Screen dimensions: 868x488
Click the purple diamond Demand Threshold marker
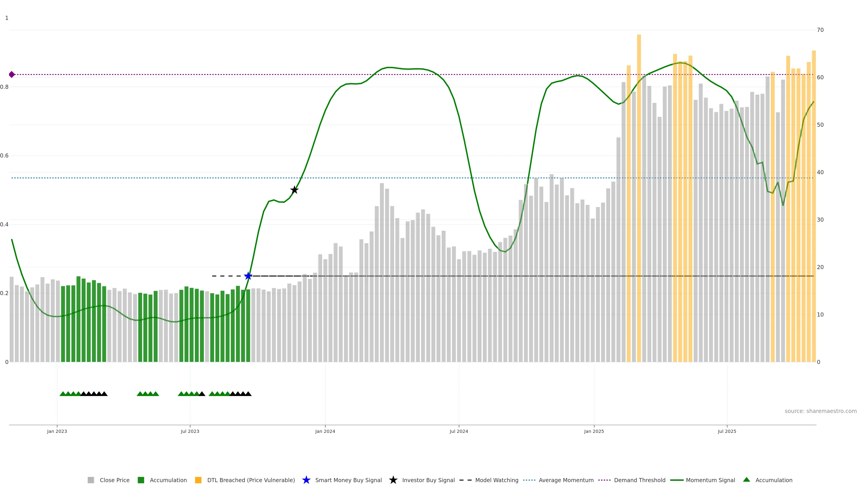coord(12,74)
